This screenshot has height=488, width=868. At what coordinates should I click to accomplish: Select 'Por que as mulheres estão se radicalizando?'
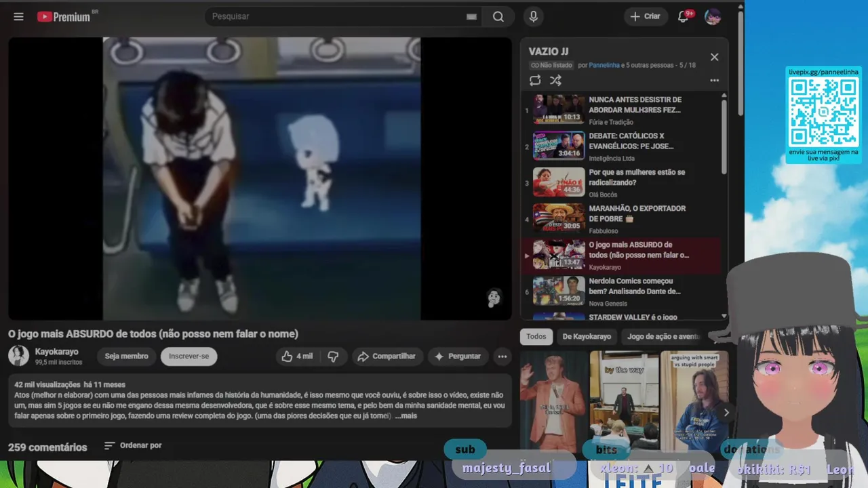coord(620,182)
